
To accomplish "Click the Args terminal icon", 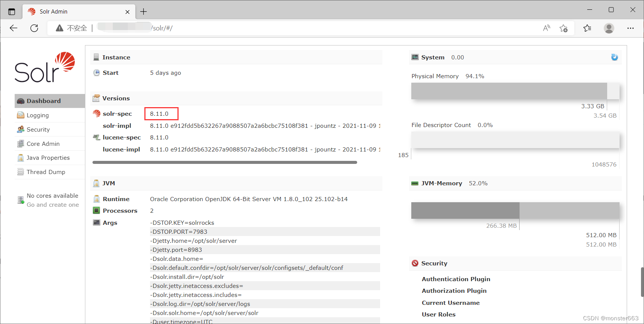I will 97,223.
